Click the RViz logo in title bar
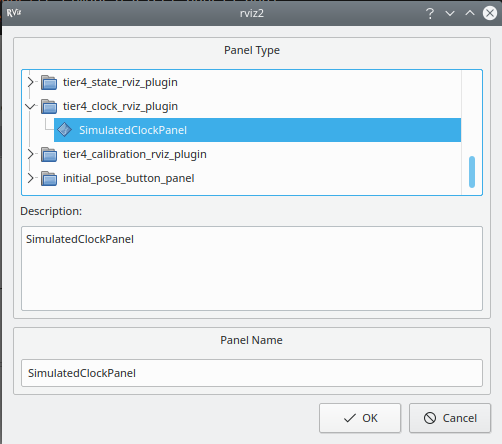This screenshot has height=444, width=502. pyautogui.click(x=14, y=13)
